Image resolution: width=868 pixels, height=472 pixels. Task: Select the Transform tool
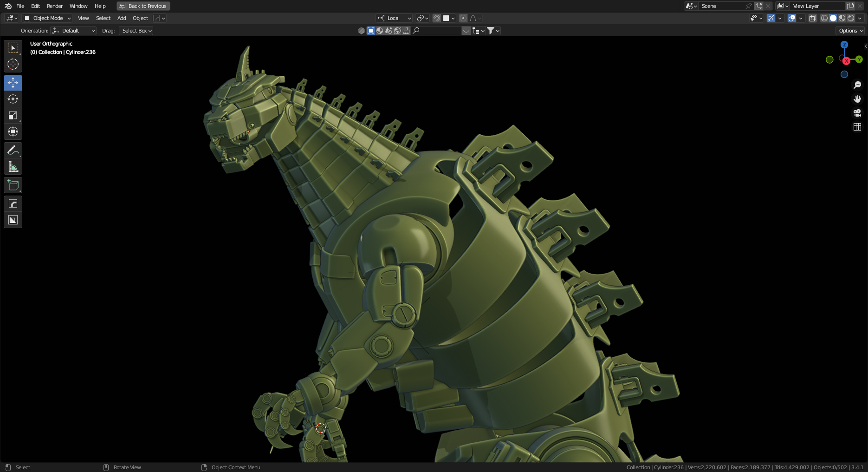[13, 131]
